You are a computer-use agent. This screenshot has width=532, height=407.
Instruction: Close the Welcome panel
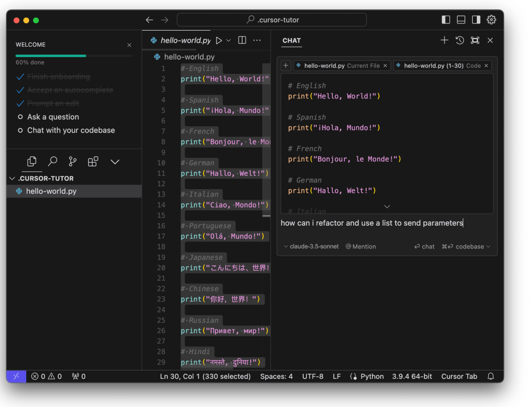coord(129,45)
